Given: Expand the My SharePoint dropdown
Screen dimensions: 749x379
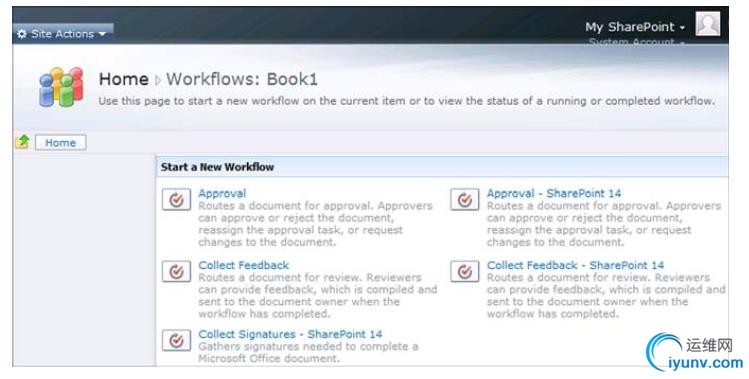Looking at the screenshot, I should [635, 27].
